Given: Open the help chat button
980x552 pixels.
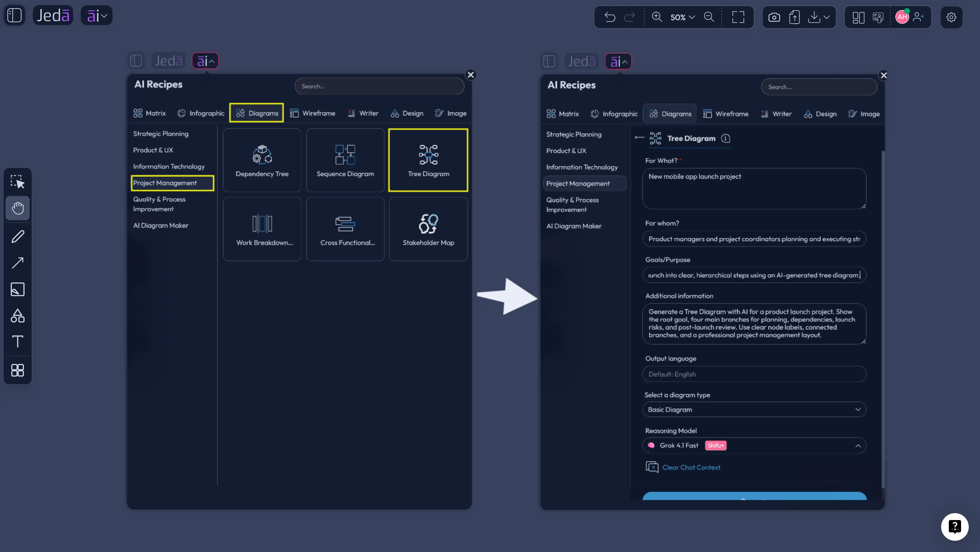Looking at the screenshot, I should pos(954,527).
